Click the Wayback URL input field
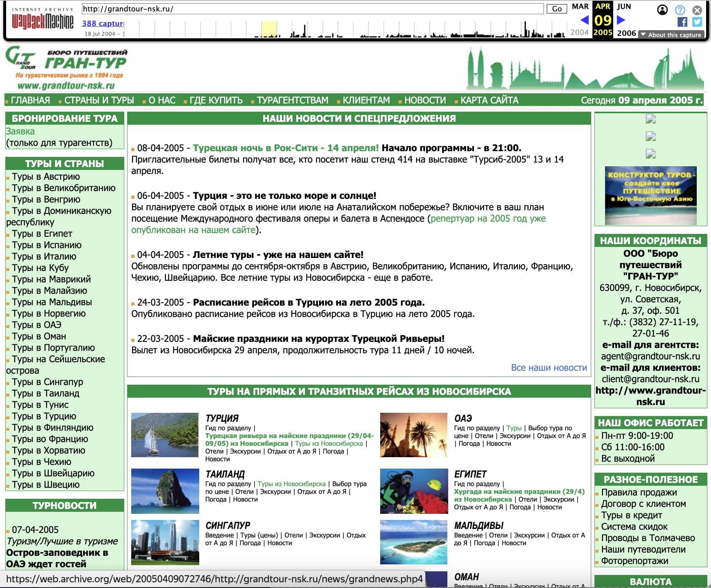This screenshot has width=711, height=588. point(313,9)
